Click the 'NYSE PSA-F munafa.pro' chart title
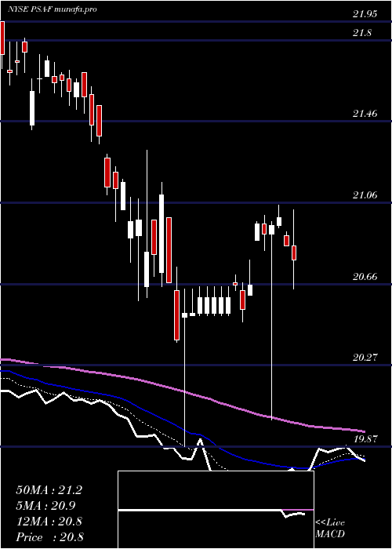 (53, 9)
